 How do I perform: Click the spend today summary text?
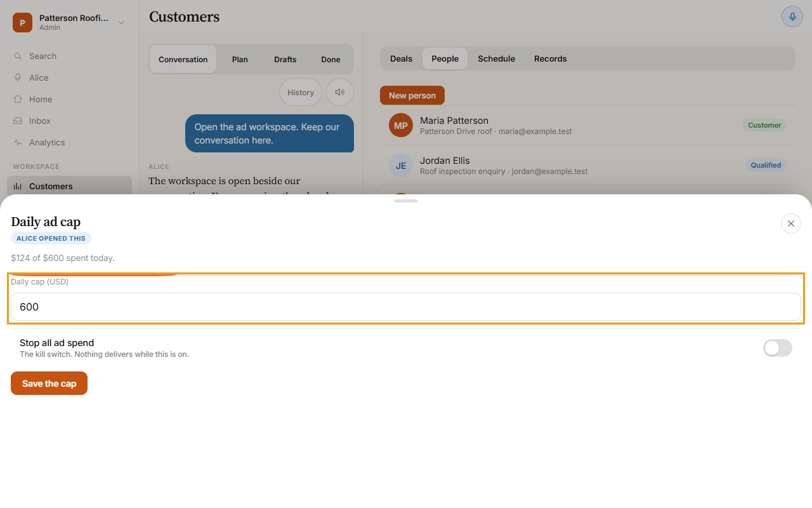(x=63, y=258)
